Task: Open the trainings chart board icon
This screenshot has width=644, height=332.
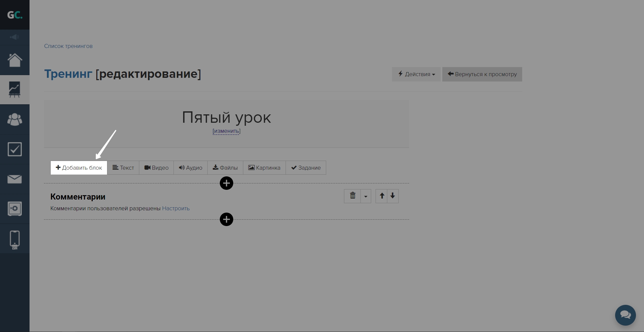Action: (15, 90)
